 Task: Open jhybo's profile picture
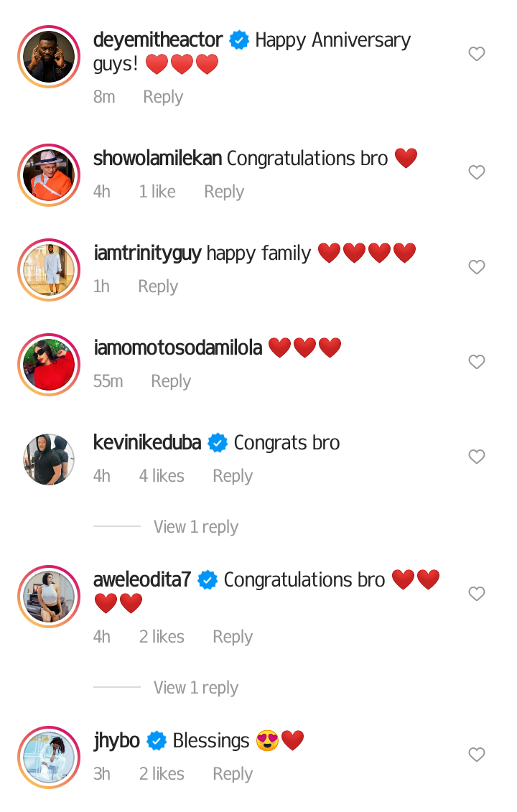(50, 757)
